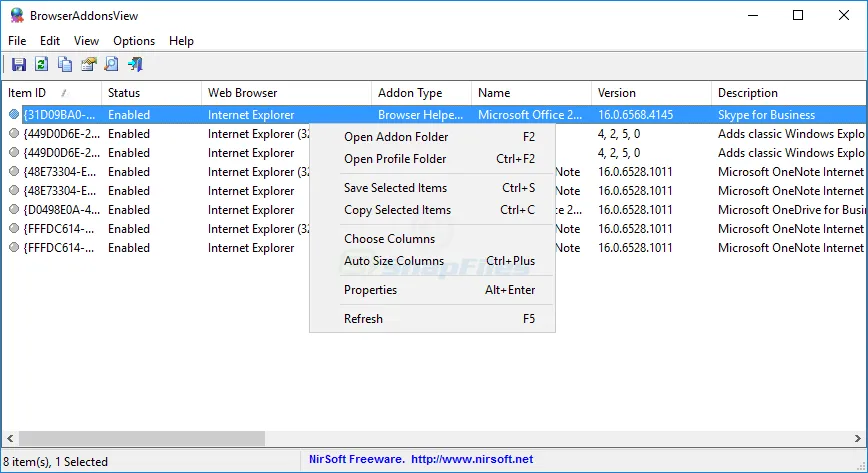Select the {D0498E0A-4... item row
The image size is (868, 473).
click(433, 210)
